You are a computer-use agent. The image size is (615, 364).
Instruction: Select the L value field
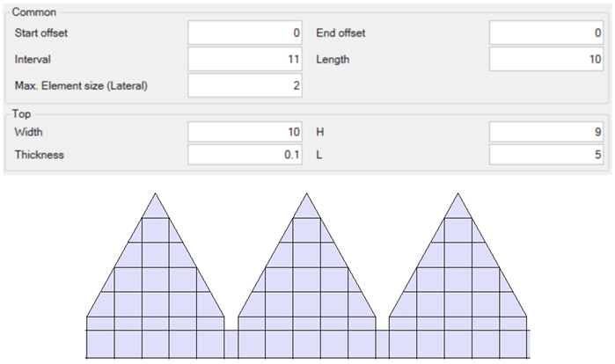point(546,155)
